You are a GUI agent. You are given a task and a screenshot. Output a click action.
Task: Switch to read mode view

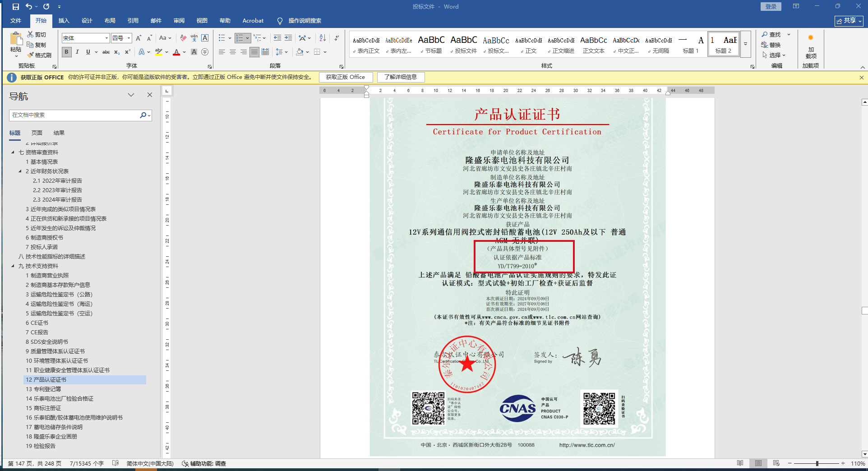pos(740,463)
